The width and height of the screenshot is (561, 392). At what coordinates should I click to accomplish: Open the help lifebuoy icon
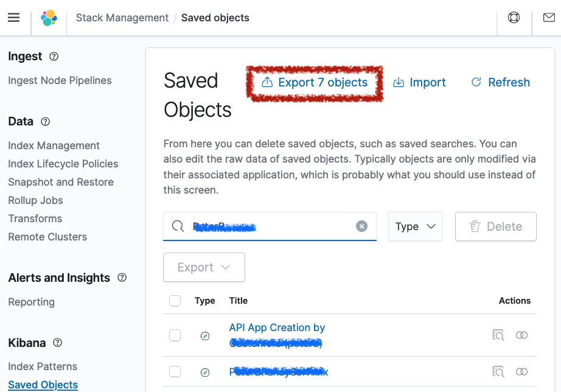coord(514,18)
